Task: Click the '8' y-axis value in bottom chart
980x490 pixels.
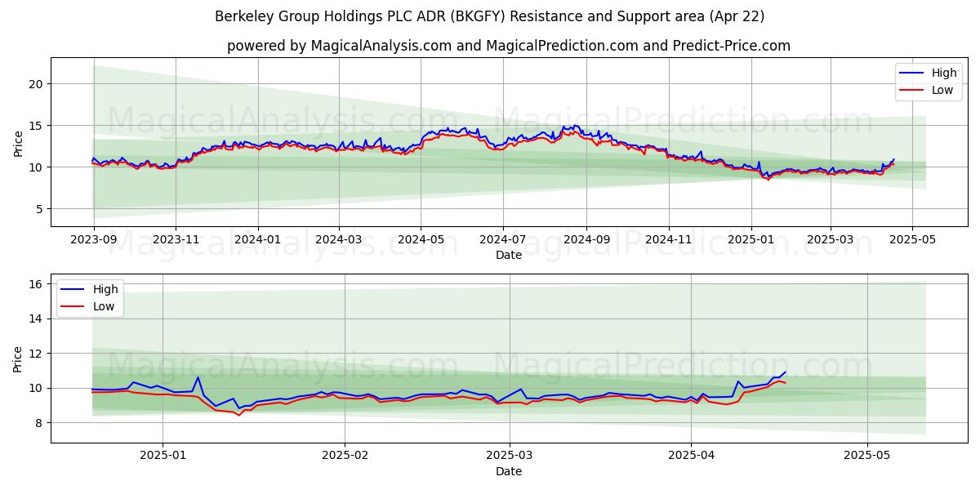Action: (40, 423)
